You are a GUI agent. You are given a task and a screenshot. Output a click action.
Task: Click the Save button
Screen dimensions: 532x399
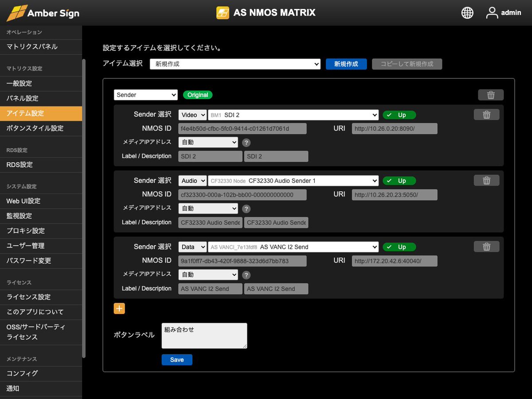tap(177, 360)
